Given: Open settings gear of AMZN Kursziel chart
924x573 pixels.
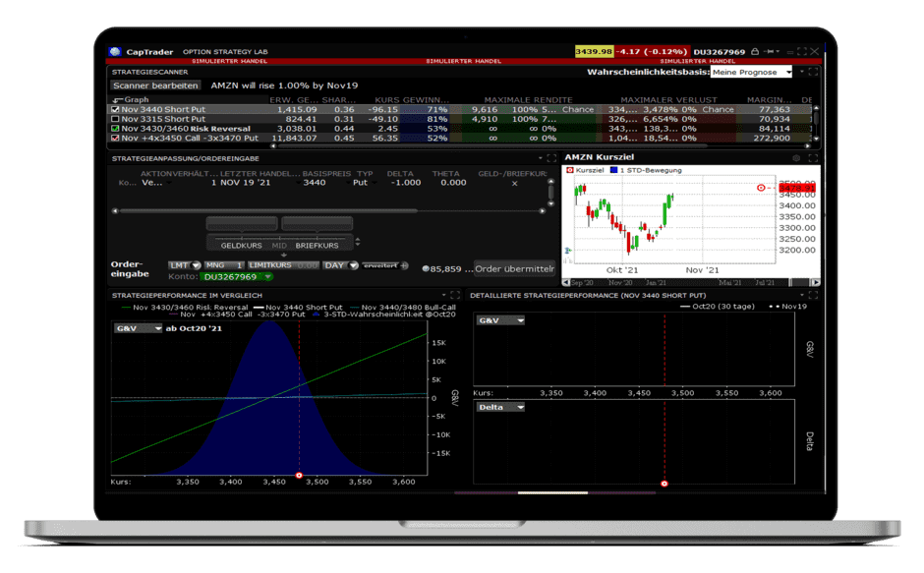Looking at the screenshot, I should (x=796, y=157).
